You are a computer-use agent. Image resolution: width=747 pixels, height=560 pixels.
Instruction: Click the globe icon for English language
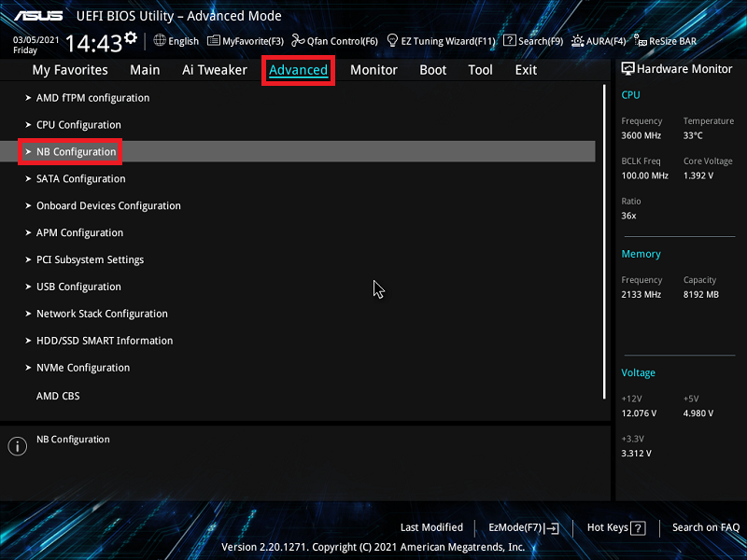160,41
